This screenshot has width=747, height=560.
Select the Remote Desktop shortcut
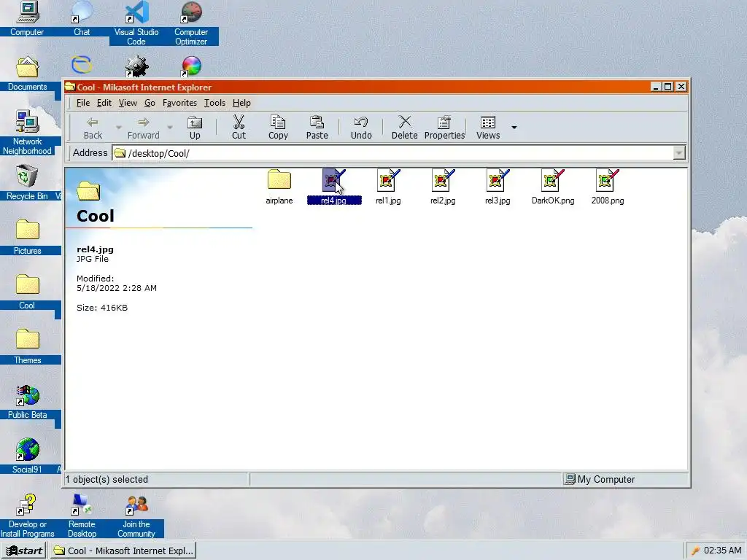pyautogui.click(x=82, y=516)
